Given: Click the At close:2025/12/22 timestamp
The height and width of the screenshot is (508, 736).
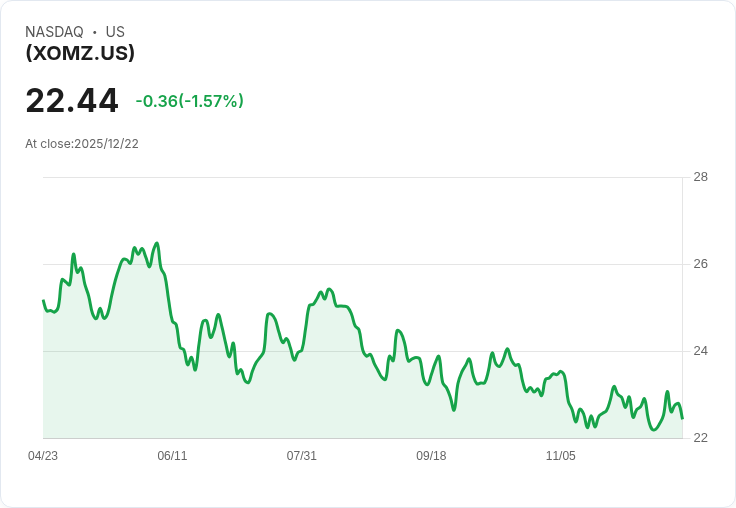Looking at the screenshot, I should (82, 144).
